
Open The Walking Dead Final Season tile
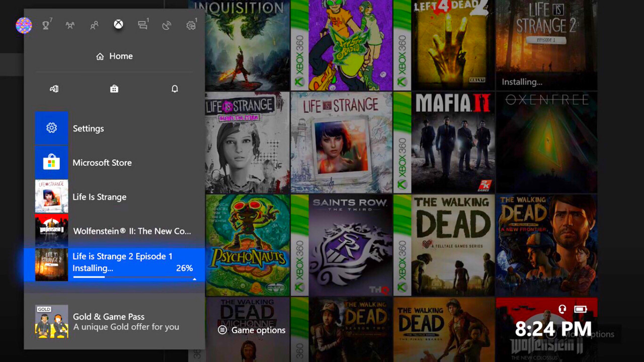click(444, 329)
